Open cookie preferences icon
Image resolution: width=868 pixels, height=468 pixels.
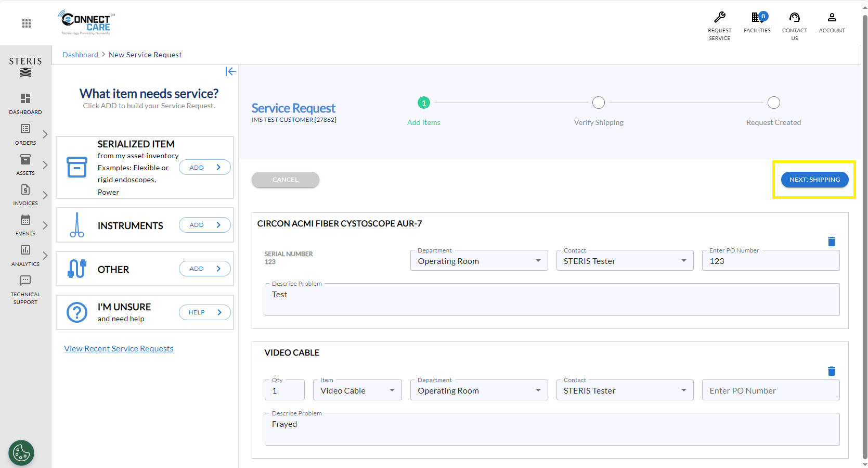(x=21, y=453)
